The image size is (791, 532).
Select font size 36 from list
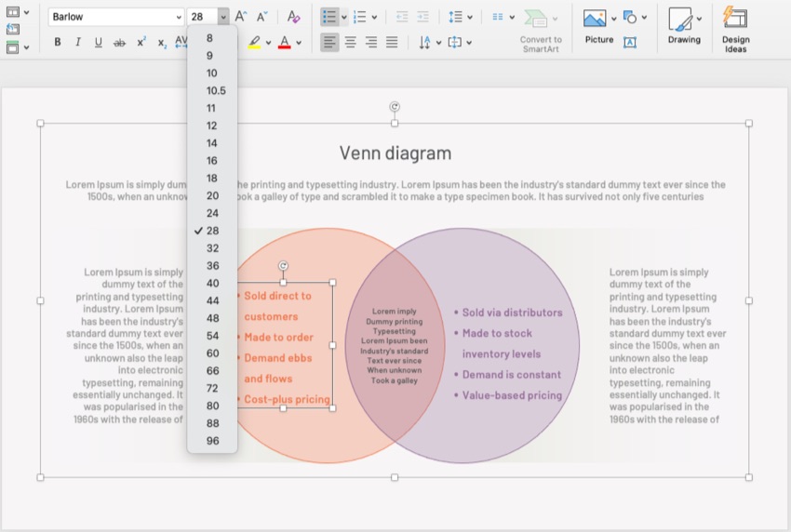tap(213, 266)
